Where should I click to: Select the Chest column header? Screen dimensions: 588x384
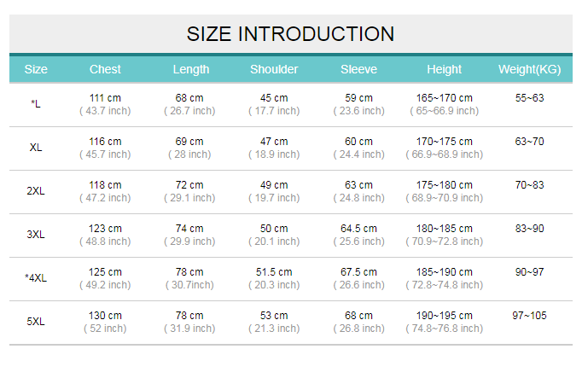click(x=105, y=69)
